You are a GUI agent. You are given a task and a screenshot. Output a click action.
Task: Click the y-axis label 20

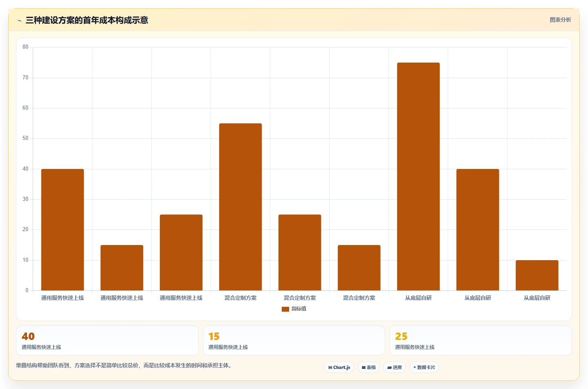(25, 229)
